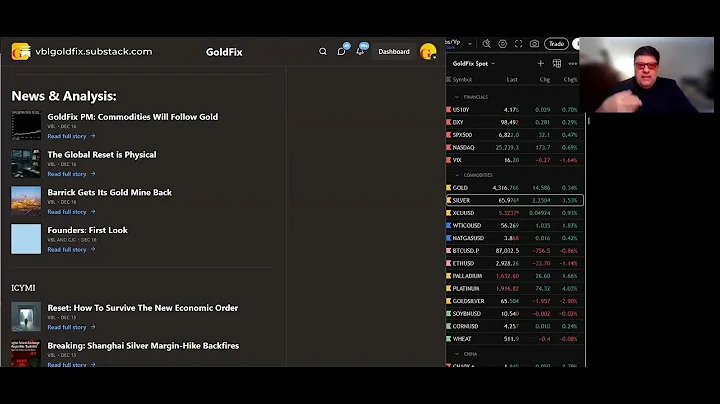720x404 pixels.
Task: Click Read full story under Reset article
Action: (x=72, y=327)
